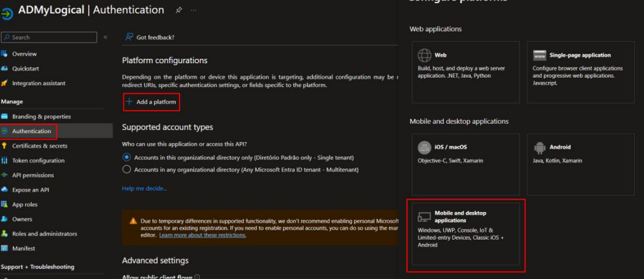This screenshot has width=644, height=279.
Task: Click the Android robot icon
Action: (x=539, y=148)
